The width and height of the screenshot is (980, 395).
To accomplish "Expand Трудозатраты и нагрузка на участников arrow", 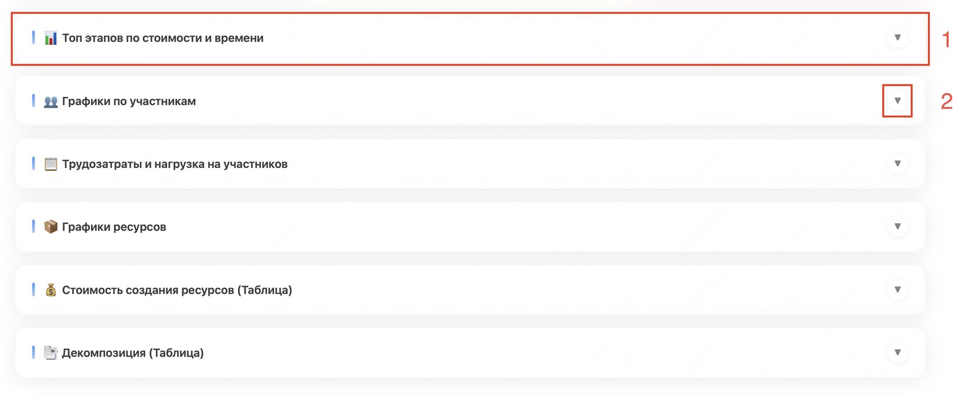I will [x=897, y=163].
